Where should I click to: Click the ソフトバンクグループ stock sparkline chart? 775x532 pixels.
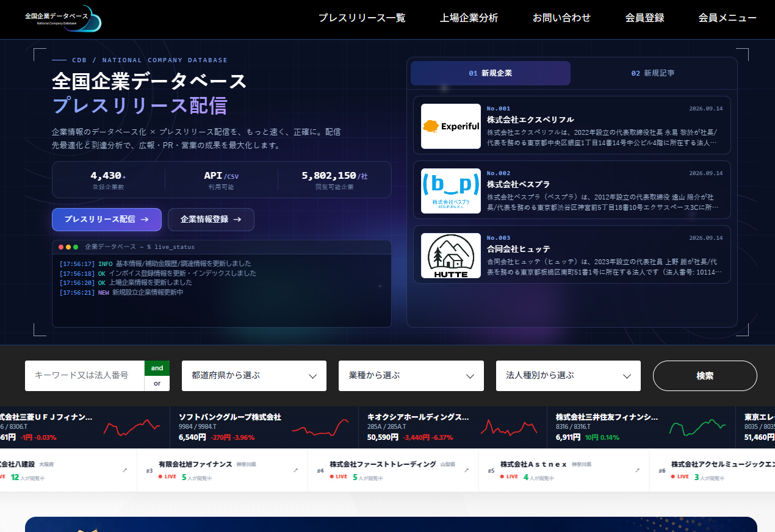(320, 427)
